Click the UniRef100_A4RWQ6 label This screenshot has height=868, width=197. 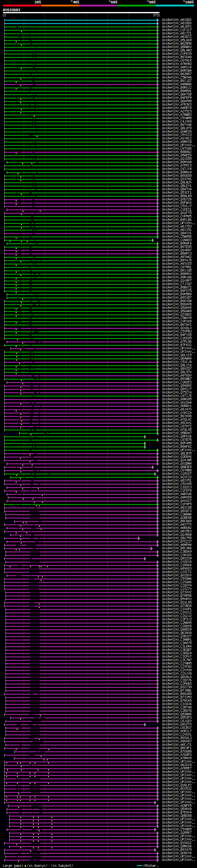pyautogui.click(x=177, y=84)
